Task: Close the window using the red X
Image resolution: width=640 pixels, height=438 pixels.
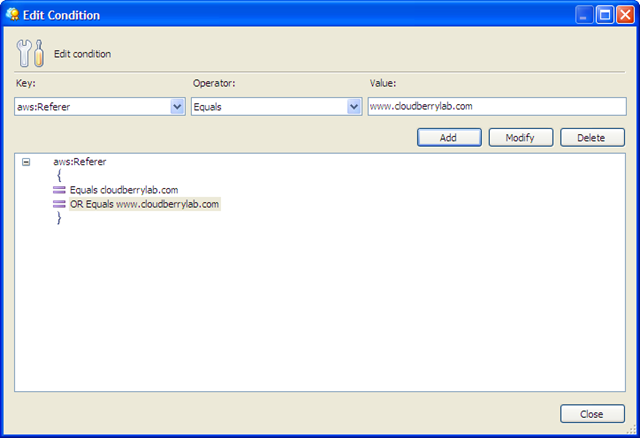Action: [625, 15]
